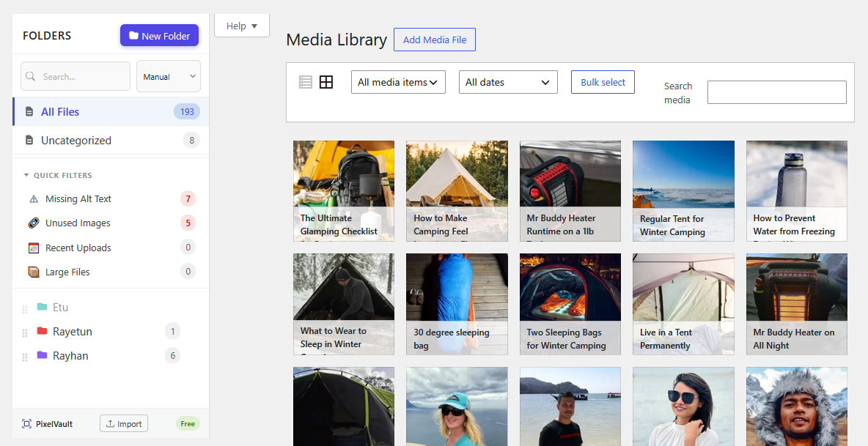Viewport: 868px width, 446px height.
Task: Click the FOLDERS panel heading
Action: click(47, 35)
